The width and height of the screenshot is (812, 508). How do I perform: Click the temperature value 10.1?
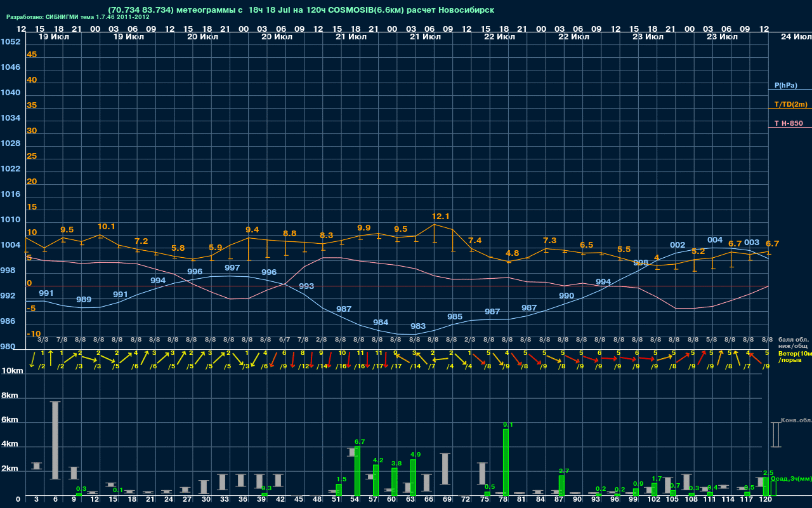pyautogui.click(x=107, y=227)
